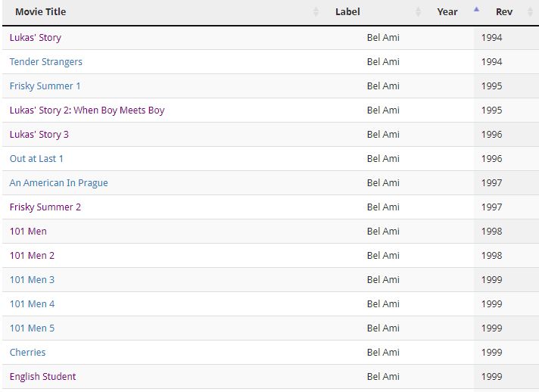Open the 101 Men 5 link
The image size is (539, 392).
click(32, 328)
